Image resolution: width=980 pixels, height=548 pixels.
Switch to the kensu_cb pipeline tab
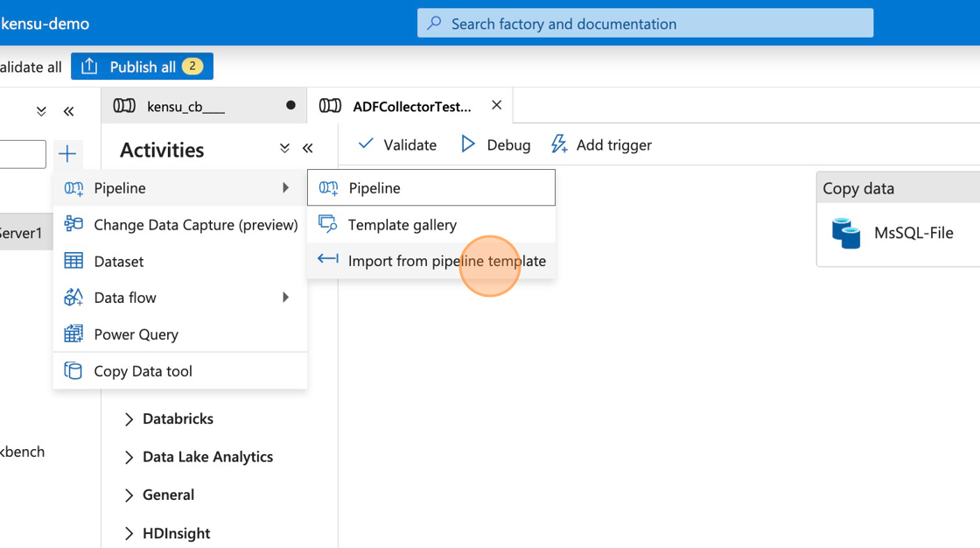[204, 106]
